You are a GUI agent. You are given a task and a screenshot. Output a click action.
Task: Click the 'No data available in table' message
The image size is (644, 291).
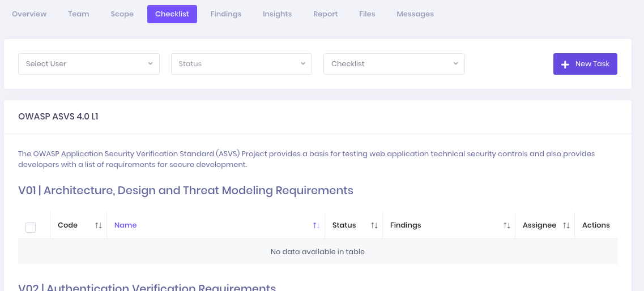point(318,251)
